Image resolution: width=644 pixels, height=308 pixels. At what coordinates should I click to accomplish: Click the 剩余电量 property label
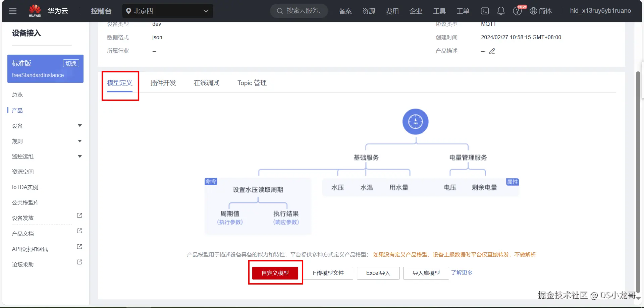click(x=484, y=187)
